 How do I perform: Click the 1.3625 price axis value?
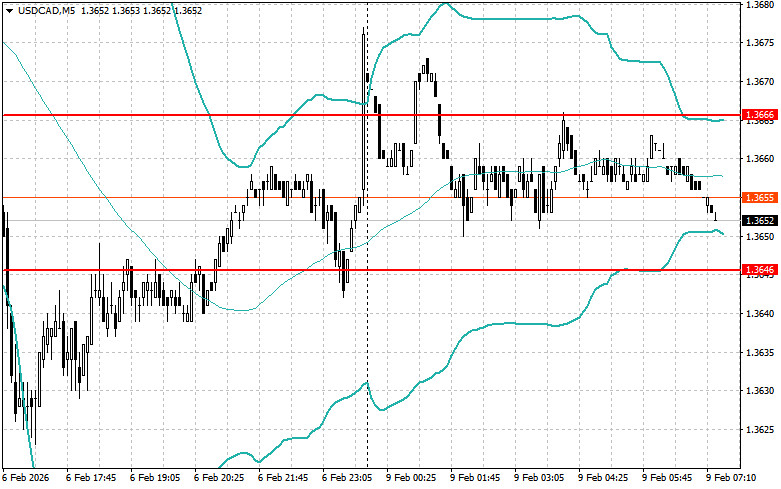[760, 430]
